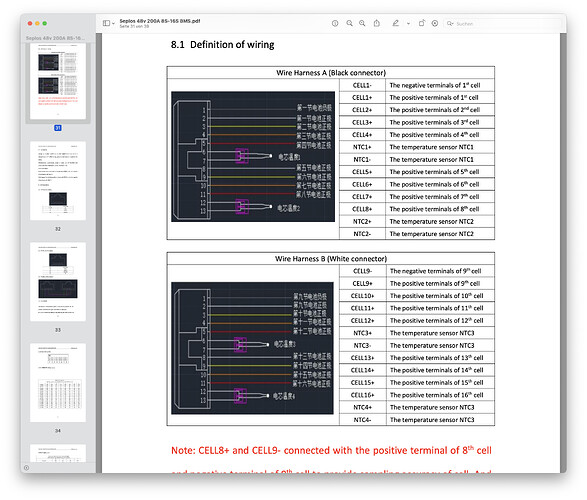Zoom out of the PDF page
Viewport: 587px width, 500px height.
pyautogui.click(x=349, y=23)
